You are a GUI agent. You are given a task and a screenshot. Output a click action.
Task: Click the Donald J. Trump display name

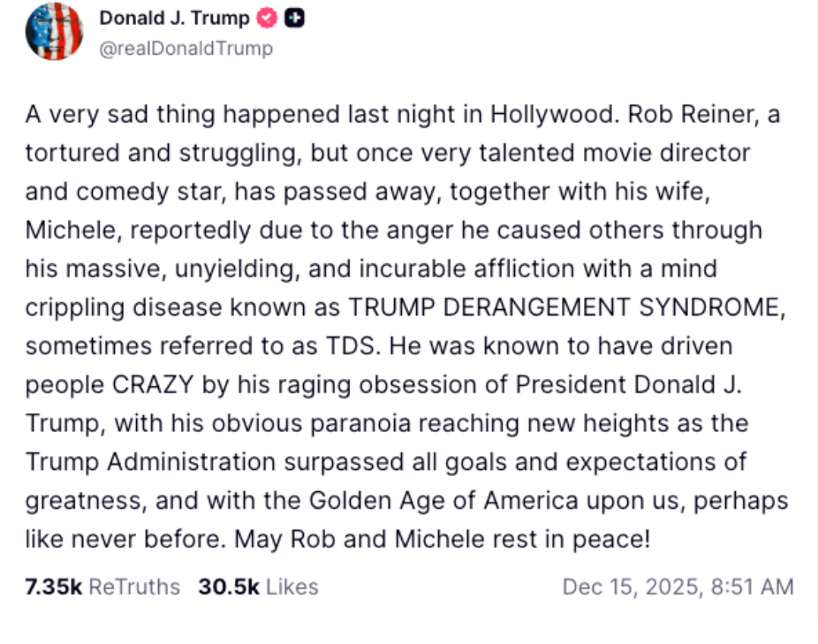click(x=176, y=17)
